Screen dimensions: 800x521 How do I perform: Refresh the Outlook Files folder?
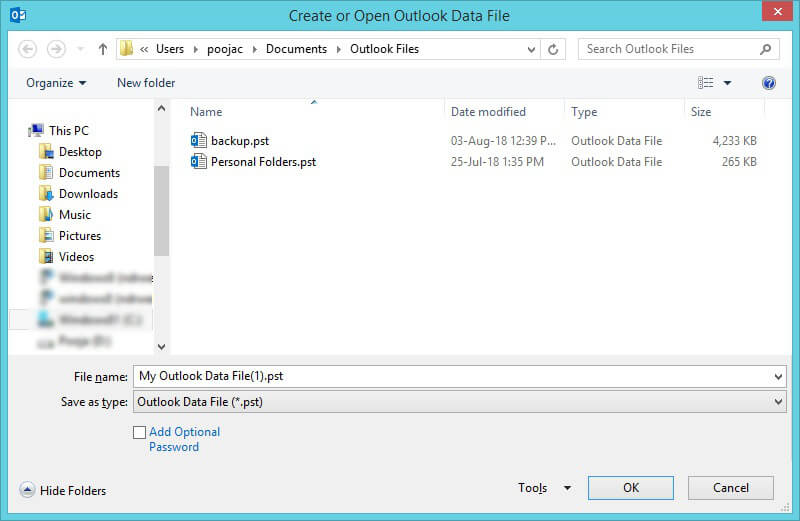[553, 49]
